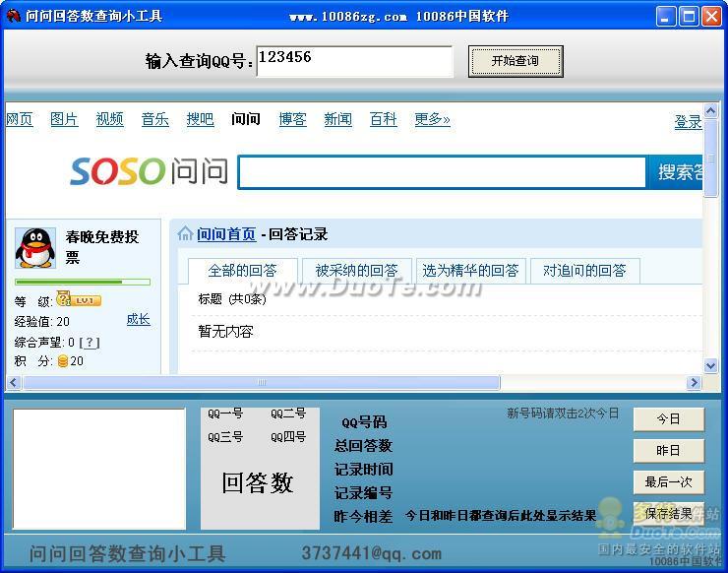Click the 登录 login link
The width and height of the screenshot is (728, 573).
688,122
